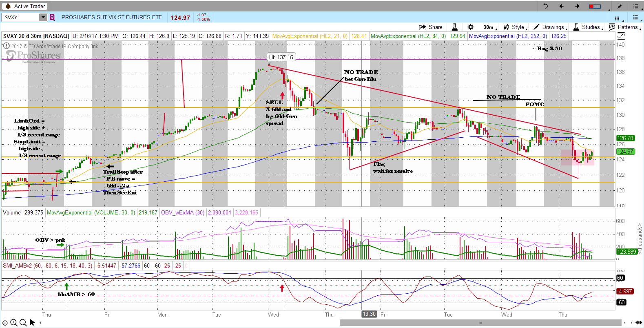644x328 pixels.
Task: Click the OBV_wExMA (30) study label
Action: pyautogui.click(x=183, y=212)
